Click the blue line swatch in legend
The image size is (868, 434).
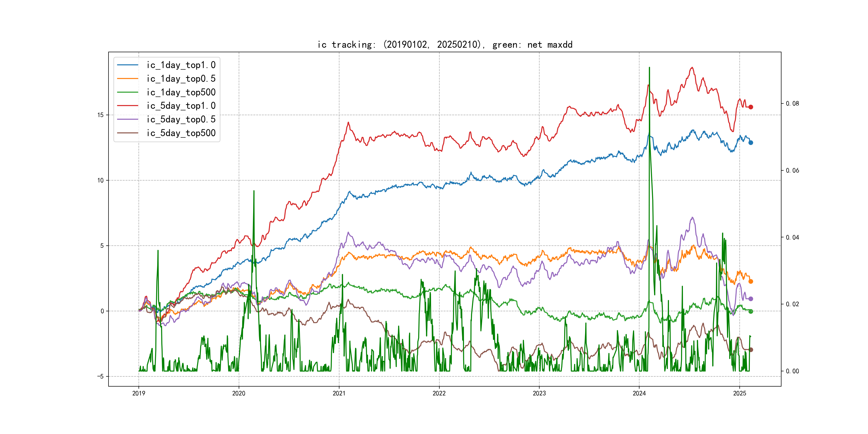[x=127, y=65]
